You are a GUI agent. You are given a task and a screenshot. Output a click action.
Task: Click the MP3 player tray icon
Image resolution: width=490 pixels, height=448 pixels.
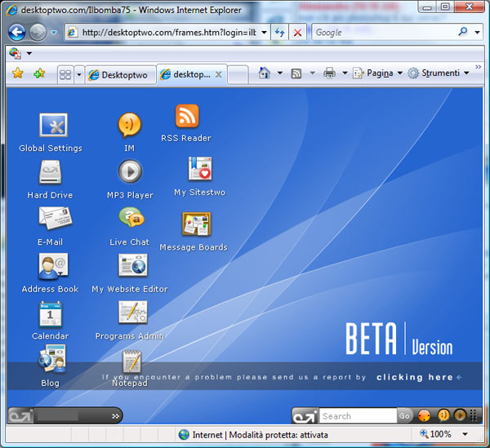(x=459, y=415)
